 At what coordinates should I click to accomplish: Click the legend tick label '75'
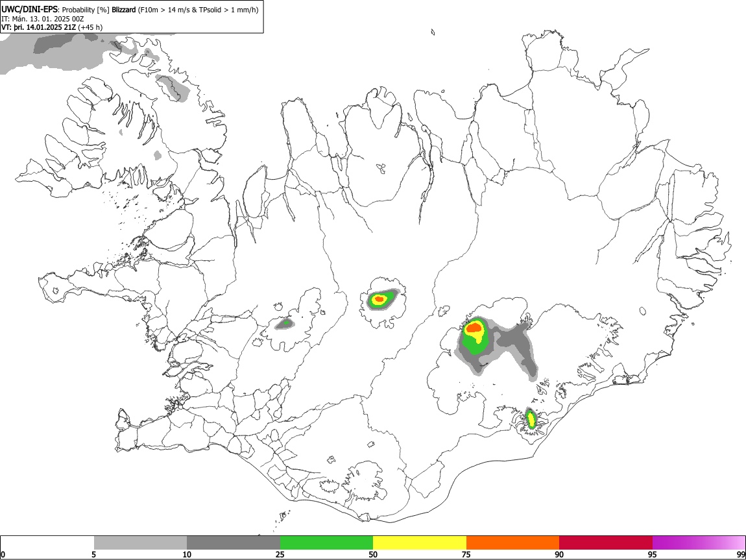click(x=466, y=554)
